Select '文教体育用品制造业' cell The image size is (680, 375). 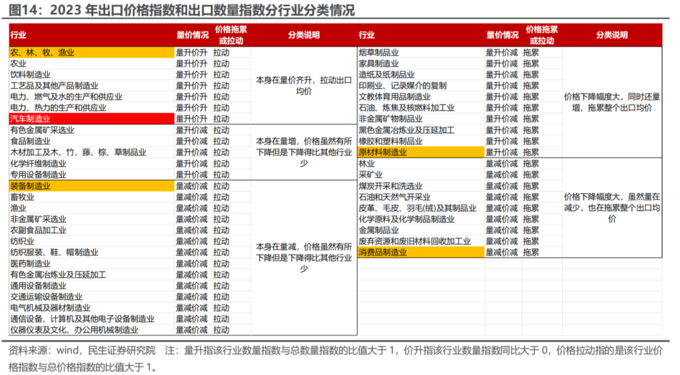[395, 97]
